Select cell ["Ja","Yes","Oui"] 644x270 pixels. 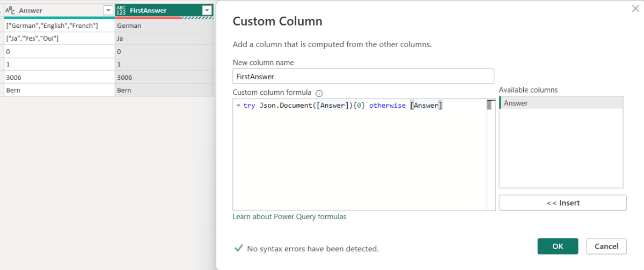(59, 39)
